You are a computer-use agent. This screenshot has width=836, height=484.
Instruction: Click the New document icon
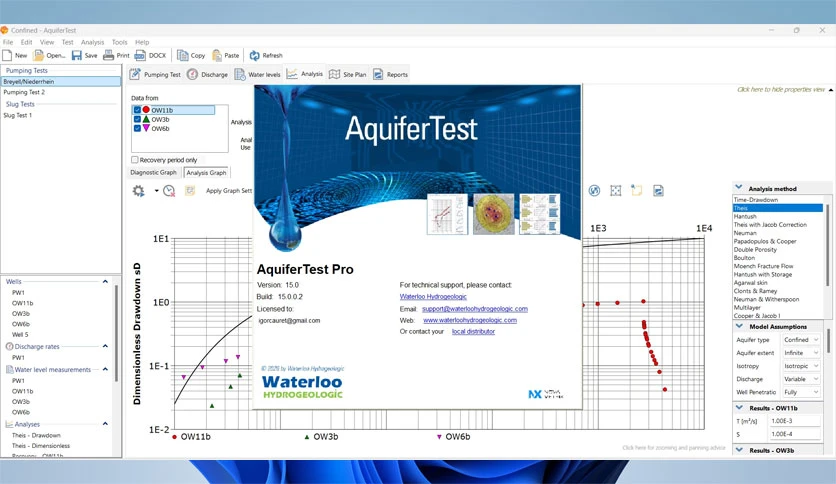click(x=7, y=55)
